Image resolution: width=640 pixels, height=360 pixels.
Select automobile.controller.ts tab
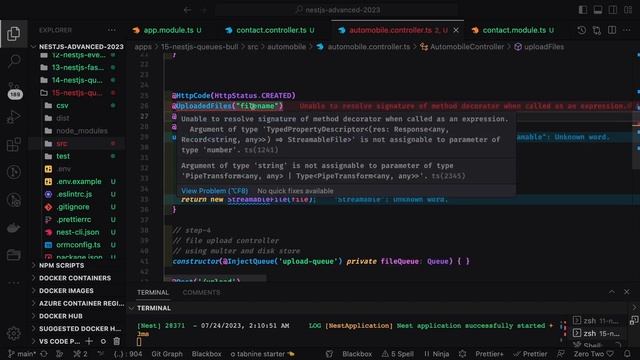coord(398,30)
